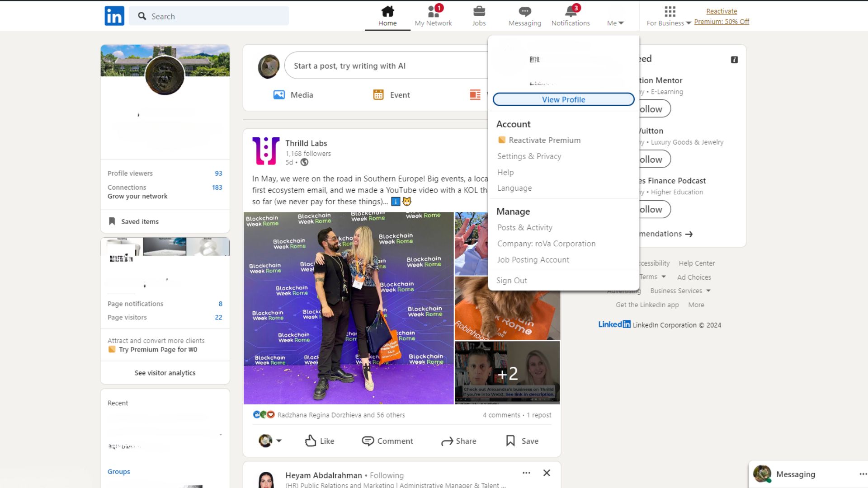Click the feed info icon
868x488 pixels.
(x=734, y=60)
